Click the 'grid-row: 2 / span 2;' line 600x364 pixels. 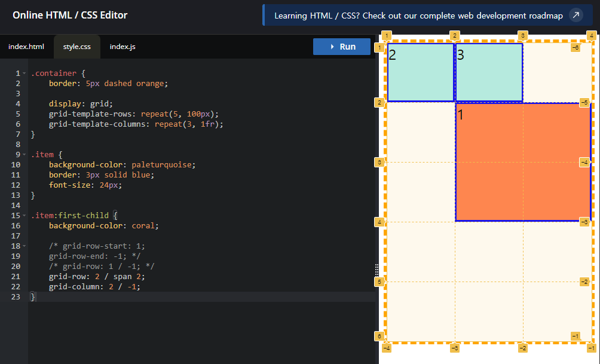(x=97, y=276)
